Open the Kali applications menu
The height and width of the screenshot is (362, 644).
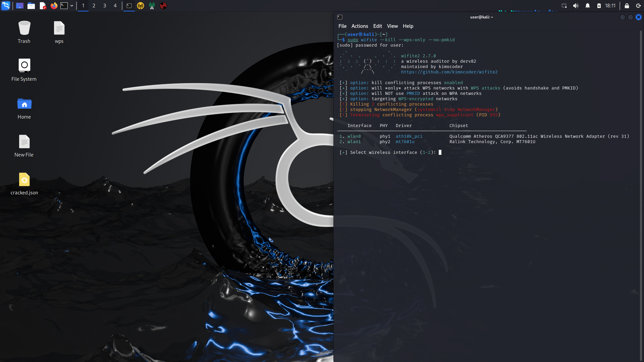click(x=6, y=6)
